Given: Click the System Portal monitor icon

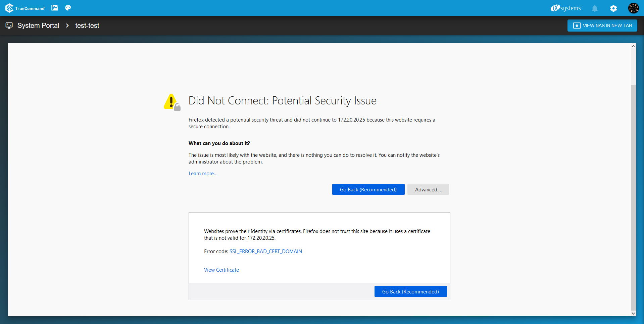Looking at the screenshot, I should click(x=9, y=26).
